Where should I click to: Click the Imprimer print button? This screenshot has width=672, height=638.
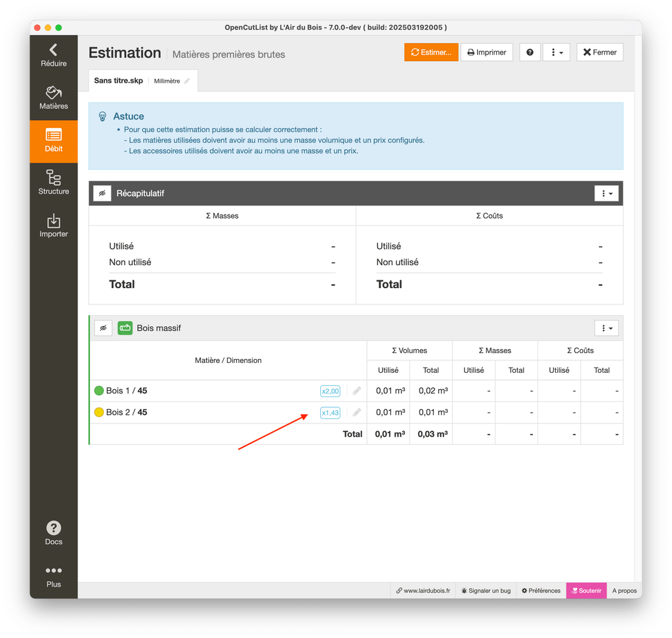486,53
